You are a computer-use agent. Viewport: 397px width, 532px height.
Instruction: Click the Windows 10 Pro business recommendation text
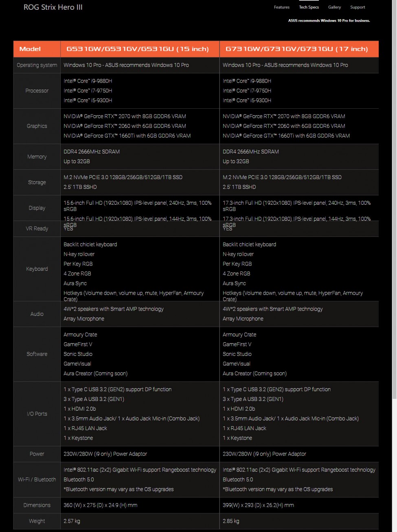tap(329, 20)
